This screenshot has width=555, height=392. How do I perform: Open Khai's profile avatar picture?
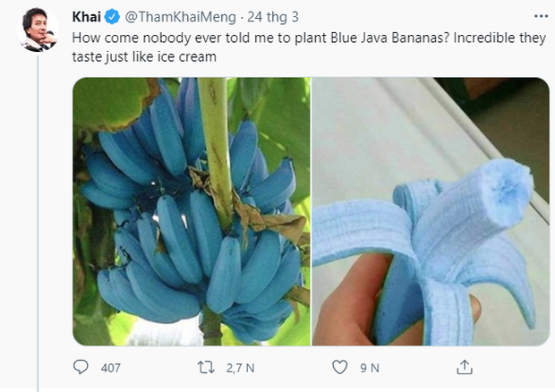pos(37,30)
